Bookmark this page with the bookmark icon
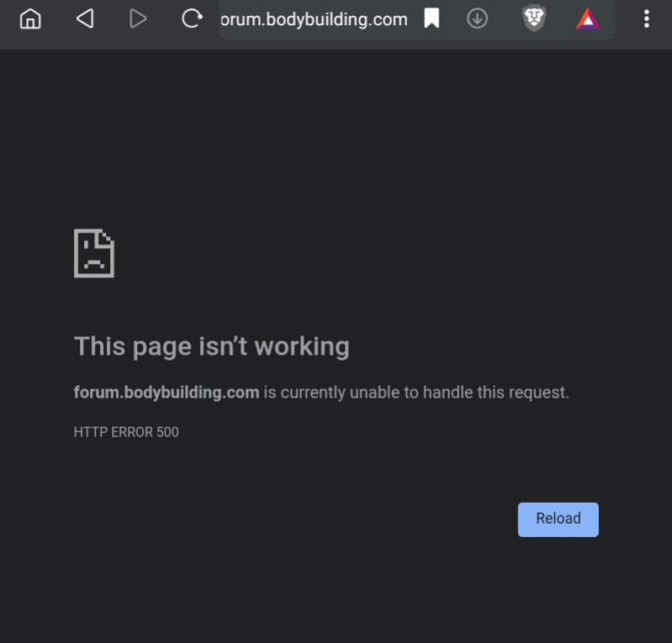 [x=431, y=18]
